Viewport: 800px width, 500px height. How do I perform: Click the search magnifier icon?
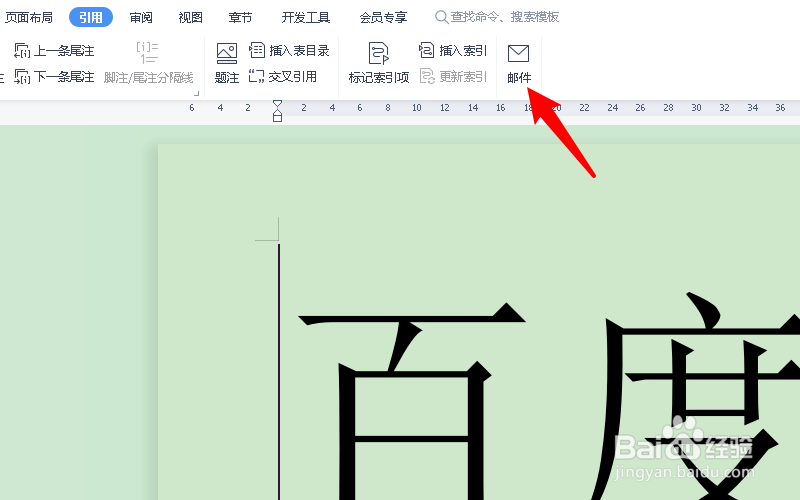[441, 17]
